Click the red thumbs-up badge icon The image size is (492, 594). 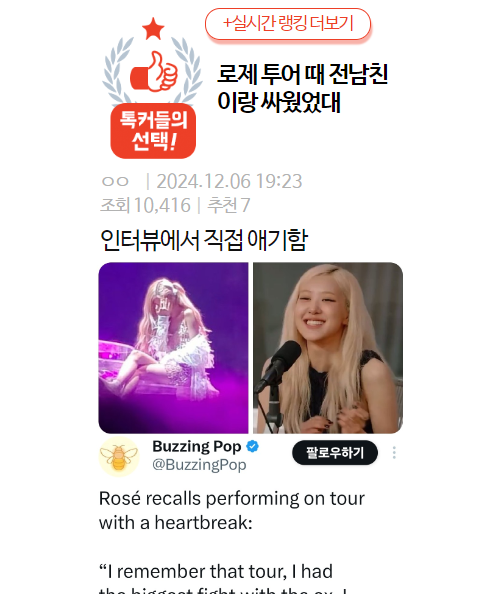tap(154, 72)
